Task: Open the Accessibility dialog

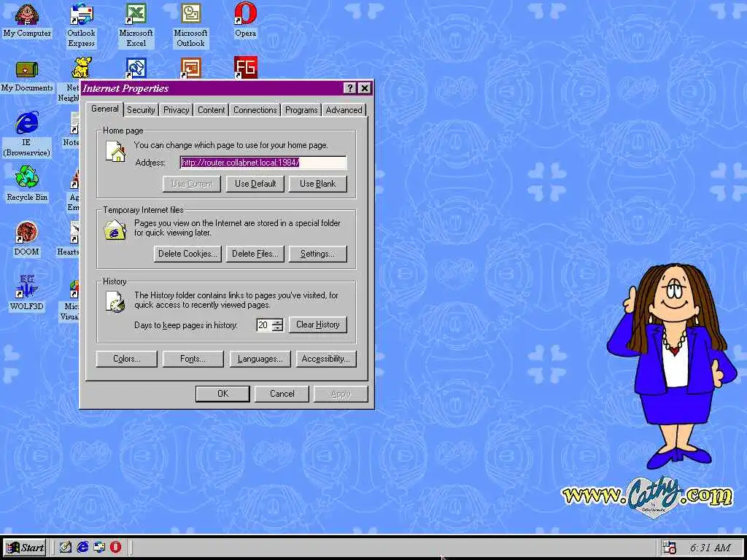Action: (326, 359)
